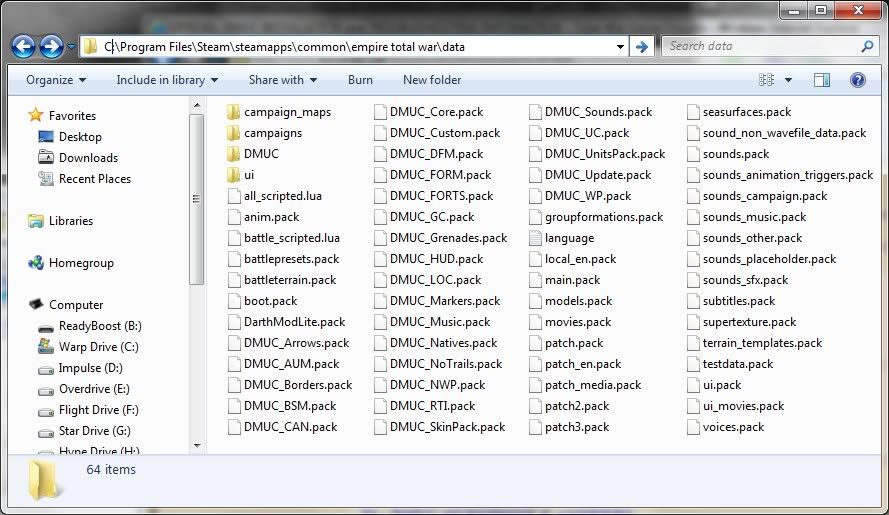This screenshot has height=515, width=889.
Task: Open the Share with dropdown
Action: [282, 80]
